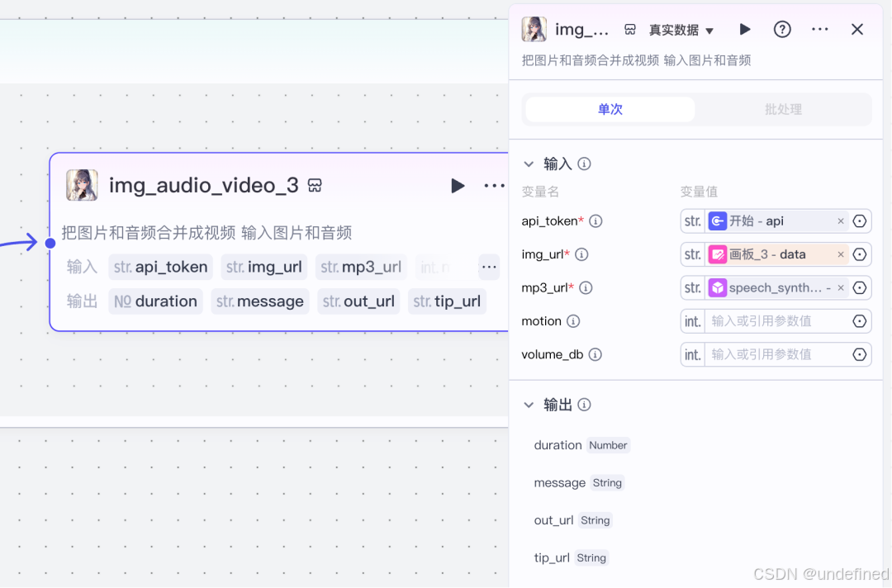The width and height of the screenshot is (892, 588).
Task: Select the out_url String output row
Action: [x=573, y=520]
